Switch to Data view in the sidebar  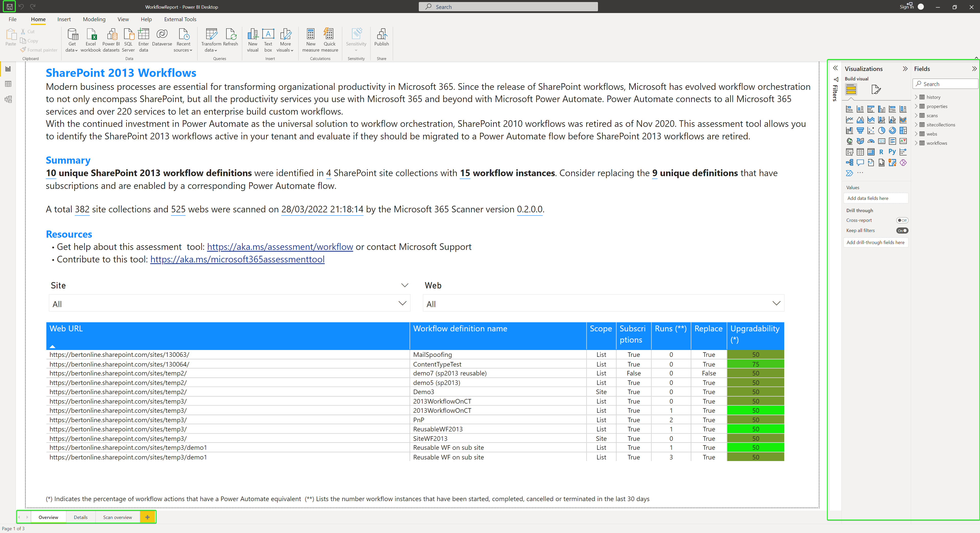coord(8,84)
